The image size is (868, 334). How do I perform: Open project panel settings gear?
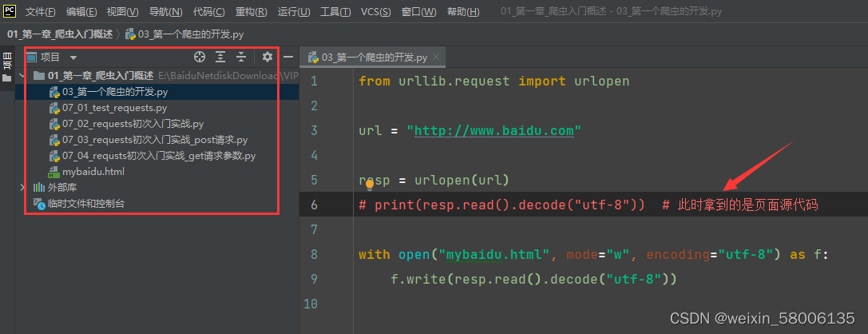coord(268,57)
